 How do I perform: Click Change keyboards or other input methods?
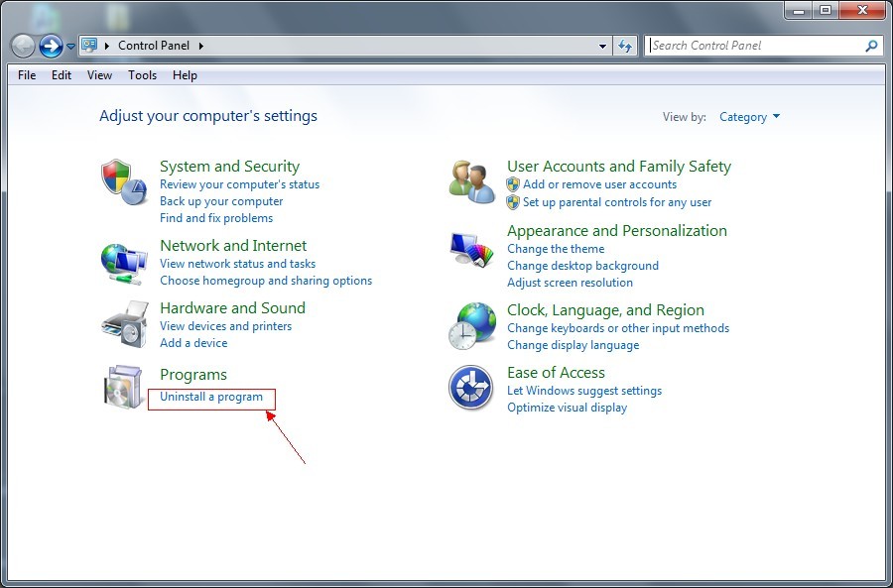pos(618,328)
